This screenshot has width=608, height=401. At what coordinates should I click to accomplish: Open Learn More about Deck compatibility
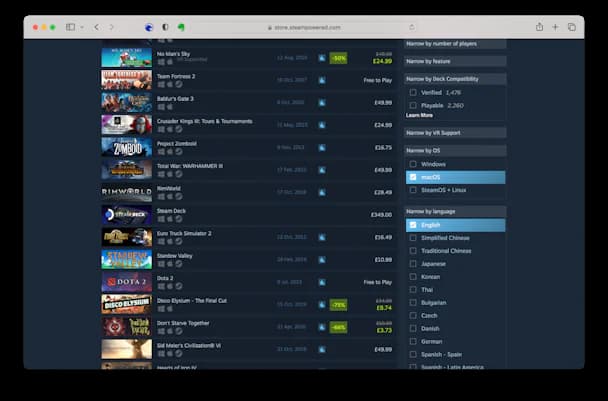pyautogui.click(x=419, y=115)
